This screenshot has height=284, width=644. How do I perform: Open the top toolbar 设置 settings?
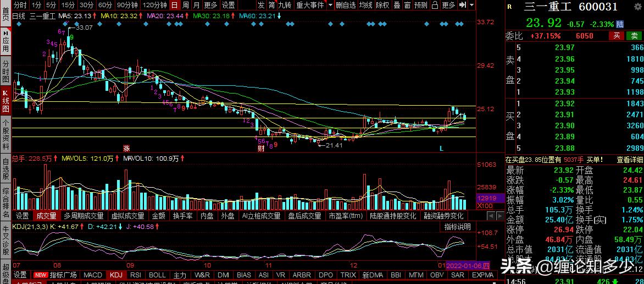click(229, 5)
